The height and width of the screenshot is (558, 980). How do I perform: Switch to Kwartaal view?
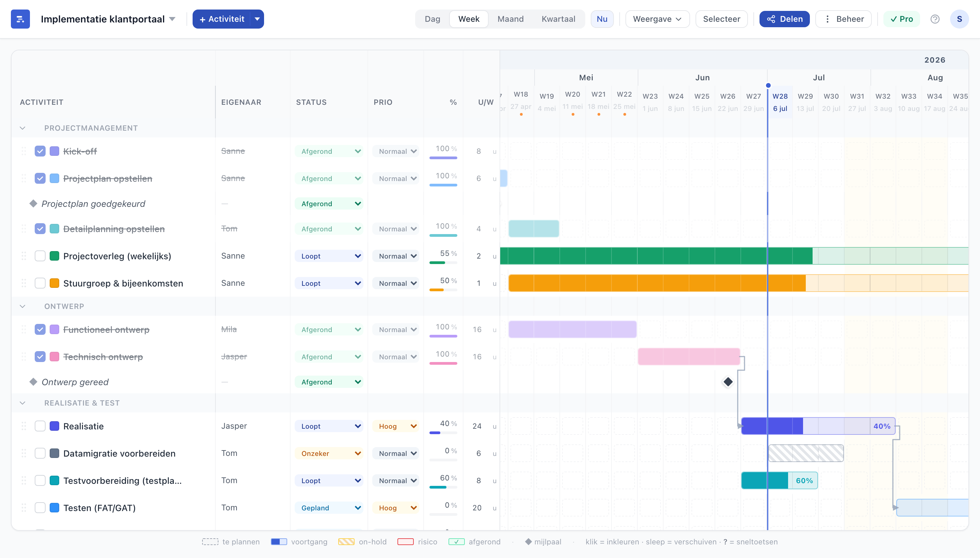tap(558, 19)
